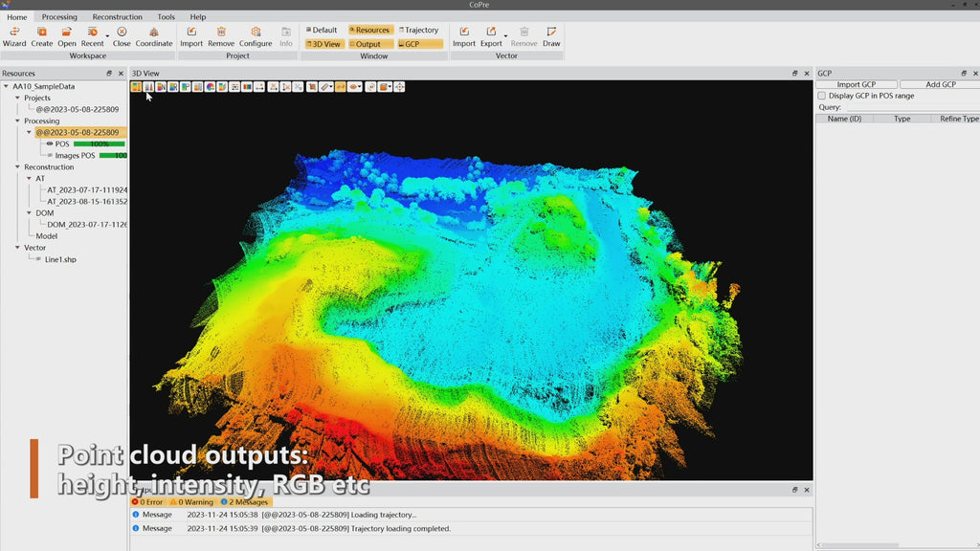Open the Recent workspaces dropdown arrow

107,36
